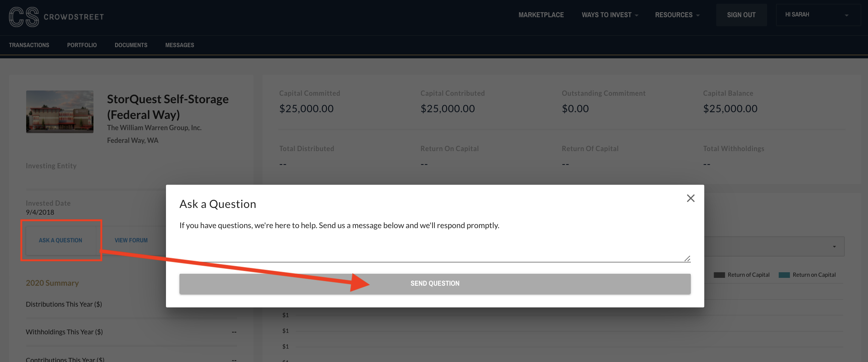Open the Documents tab
Viewport: 868px width, 362px height.
pos(131,45)
